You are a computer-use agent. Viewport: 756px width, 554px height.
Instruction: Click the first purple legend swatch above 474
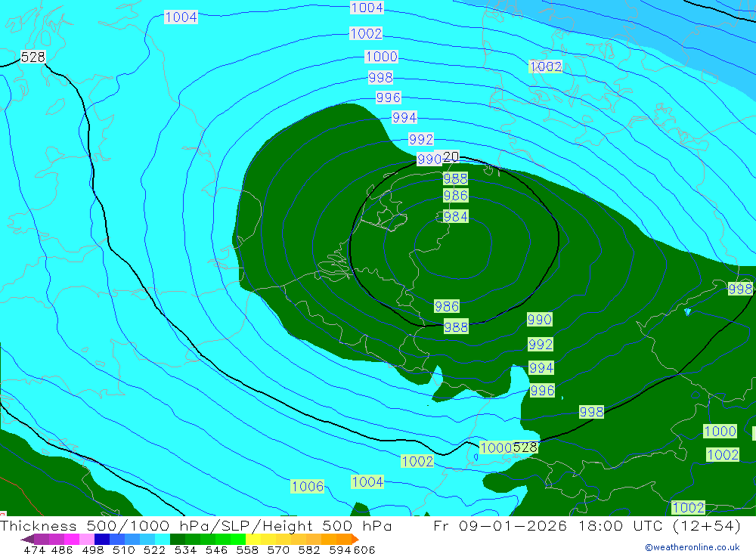(x=42, y=539)
